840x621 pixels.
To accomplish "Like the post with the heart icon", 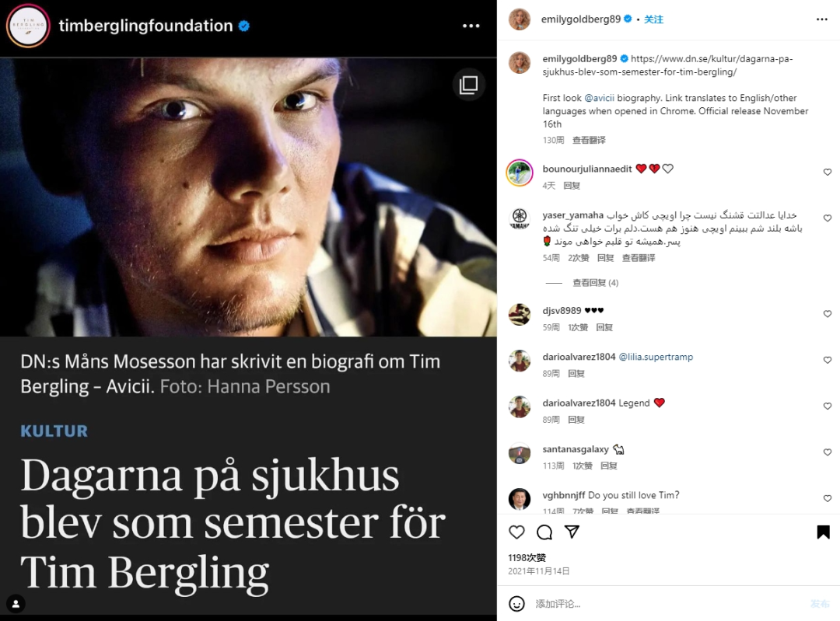I will click(516, 532).
